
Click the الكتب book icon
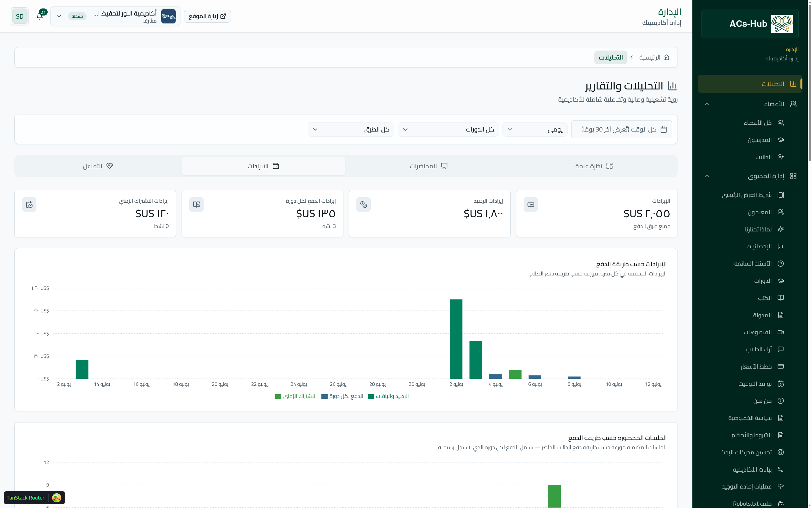[x=780, y=298]
